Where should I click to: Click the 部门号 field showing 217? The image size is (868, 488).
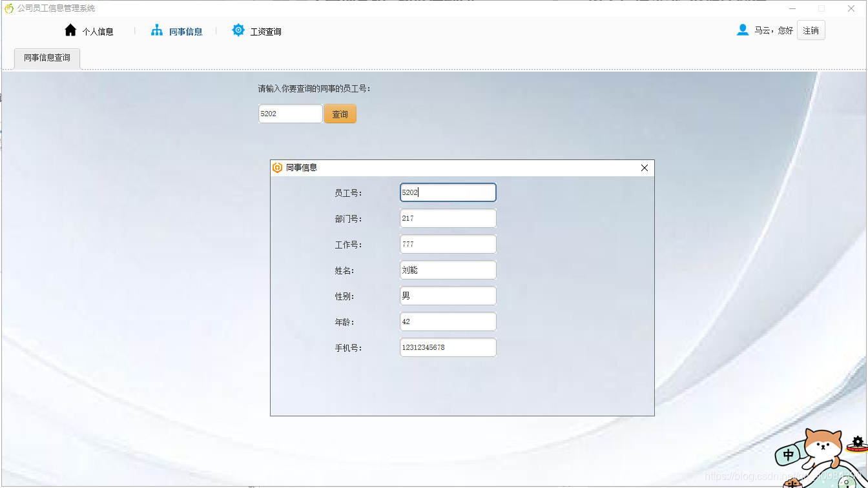point(448,218)
